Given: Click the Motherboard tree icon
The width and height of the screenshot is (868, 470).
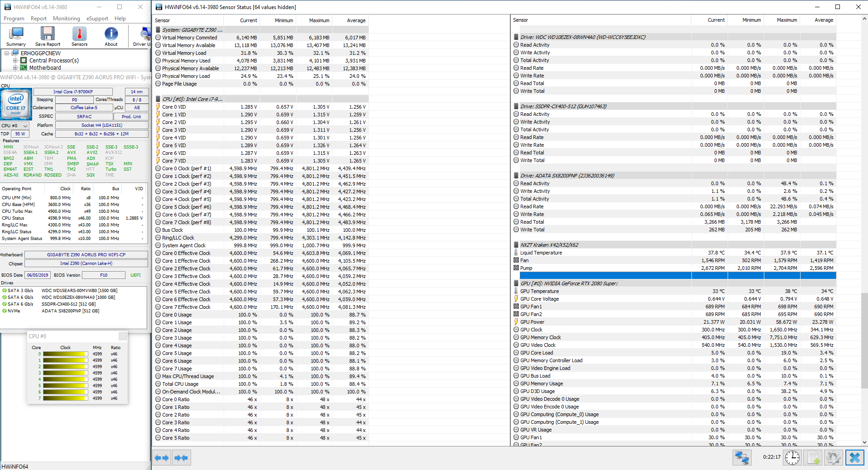Looking at the screenshot, I should point(24,68).
